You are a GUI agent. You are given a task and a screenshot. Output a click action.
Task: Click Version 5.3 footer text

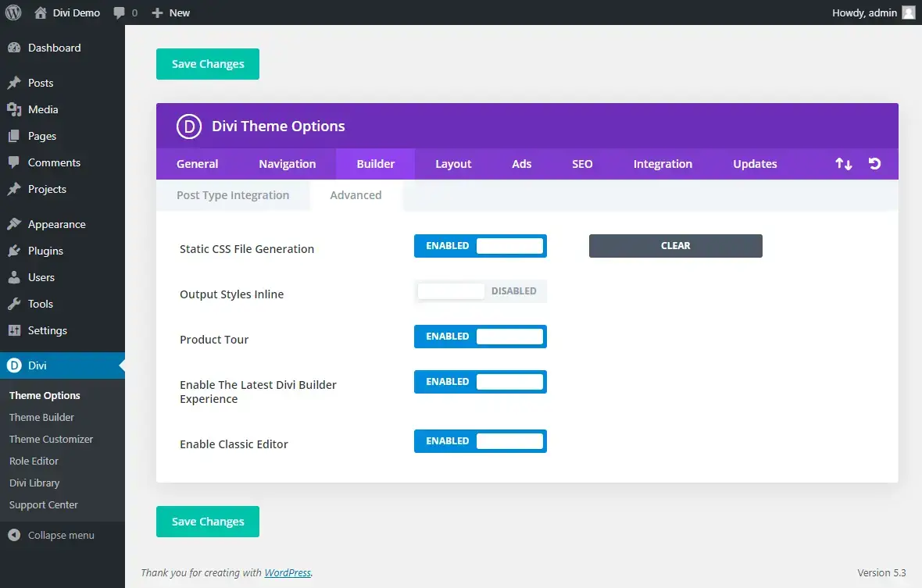881,572
